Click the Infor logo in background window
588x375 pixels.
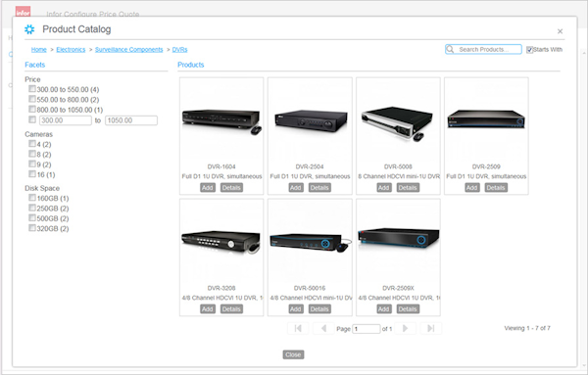pyautogui.click(x=23, y=12)
